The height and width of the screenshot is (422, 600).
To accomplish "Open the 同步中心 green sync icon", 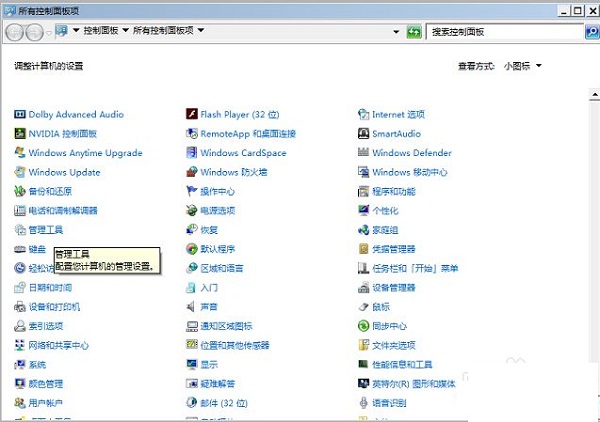I will (363, 326).
